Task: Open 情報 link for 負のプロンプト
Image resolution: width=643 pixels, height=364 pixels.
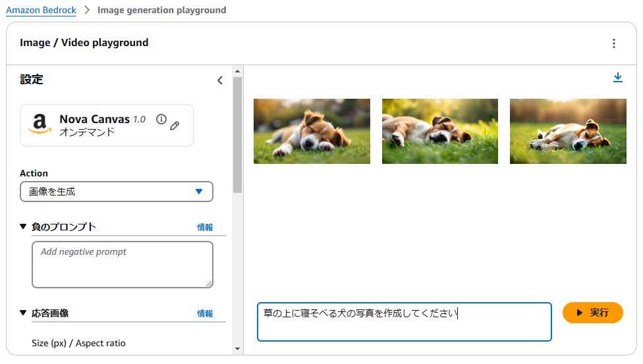Action: [x=205, y=227]
